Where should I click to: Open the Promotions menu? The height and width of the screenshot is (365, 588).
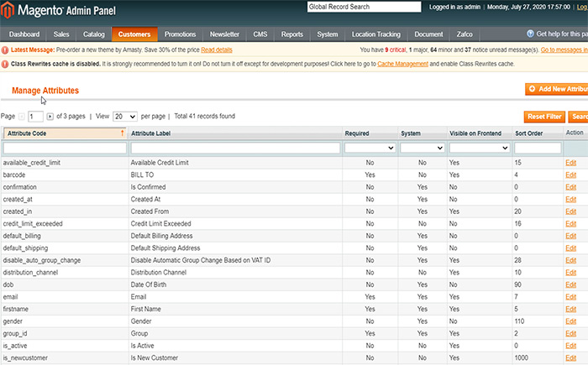(180, 34)
